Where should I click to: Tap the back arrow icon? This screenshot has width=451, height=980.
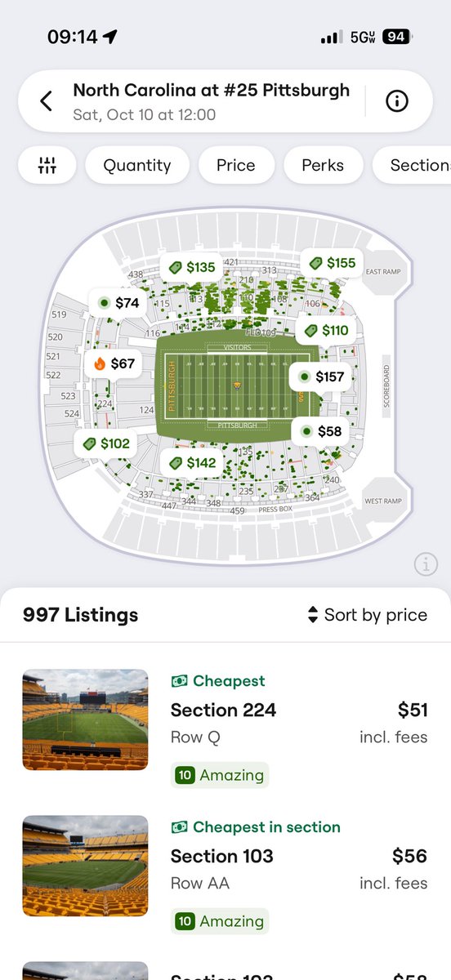coord(46,101)
